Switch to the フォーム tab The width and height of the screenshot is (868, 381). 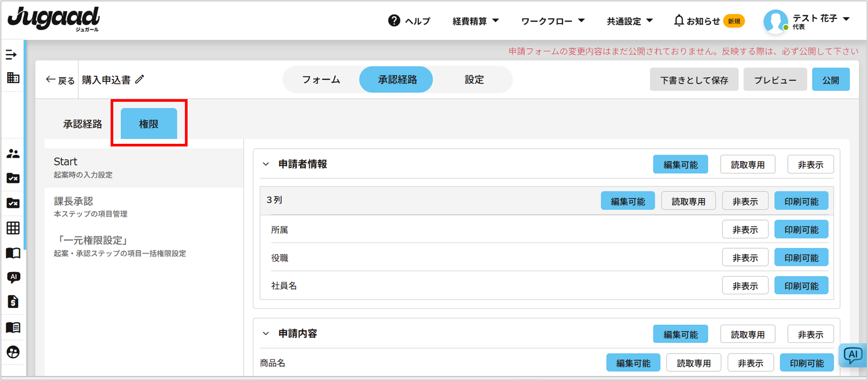pyautogui.click(x=321, y=80)
